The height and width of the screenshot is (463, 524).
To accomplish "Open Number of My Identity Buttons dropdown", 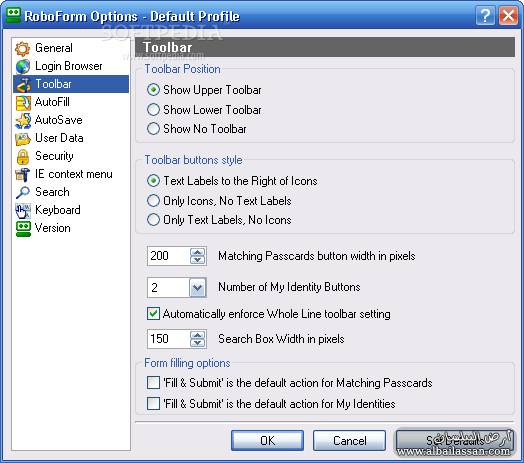I will pos(198,287).
